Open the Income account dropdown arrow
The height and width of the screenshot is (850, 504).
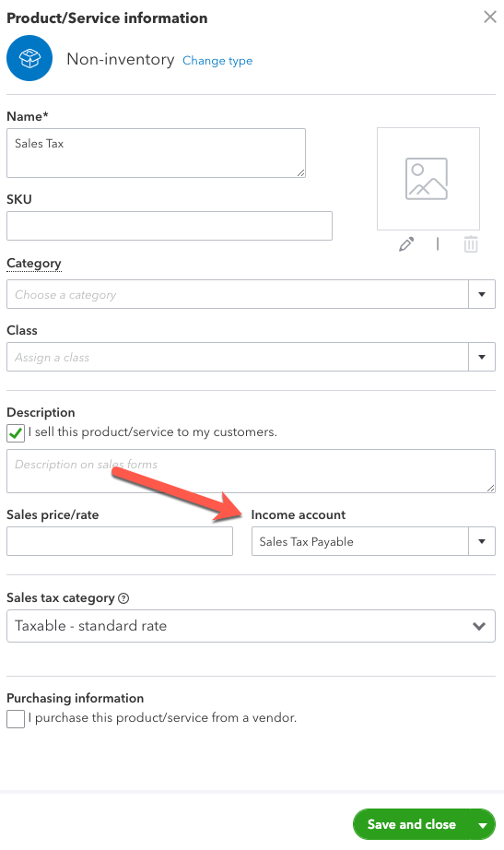coord(482,541)
